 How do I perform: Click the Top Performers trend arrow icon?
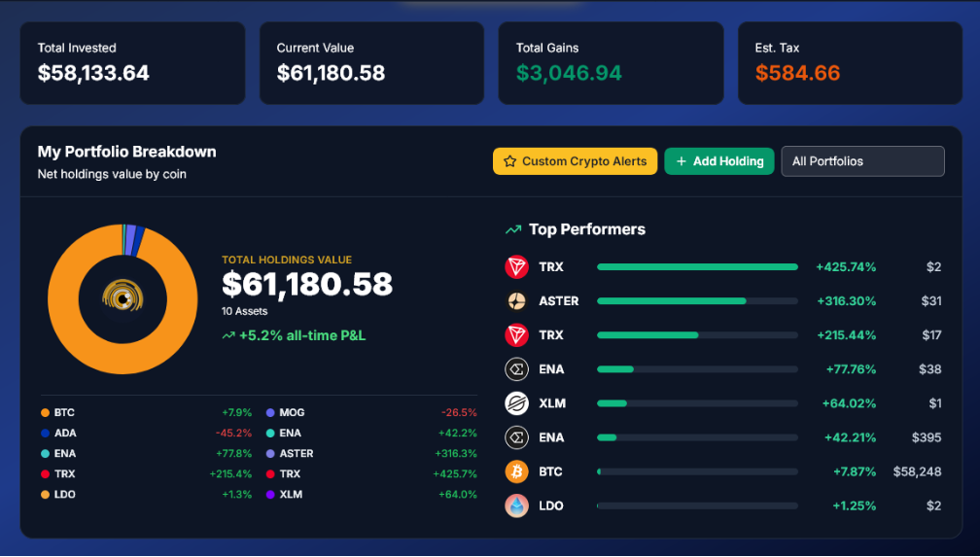(513, 229)
